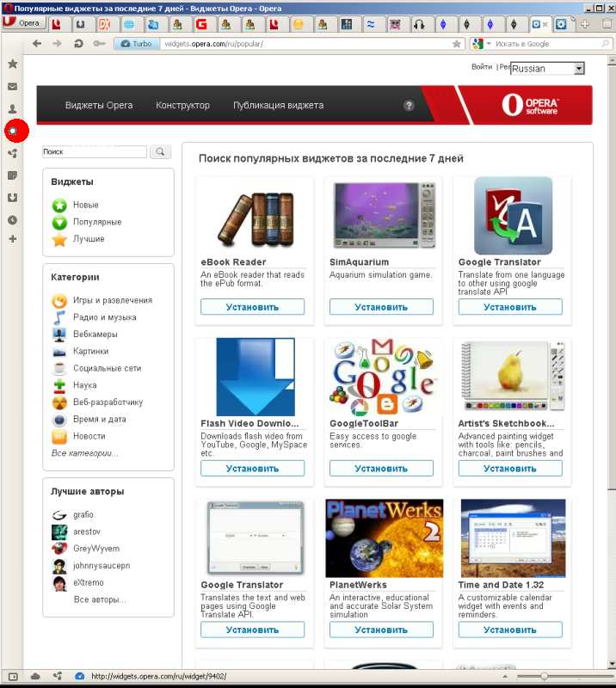Screen dimensions: 616x688
Task: Open the Радио и музыка category
Action: click(104, 317)
